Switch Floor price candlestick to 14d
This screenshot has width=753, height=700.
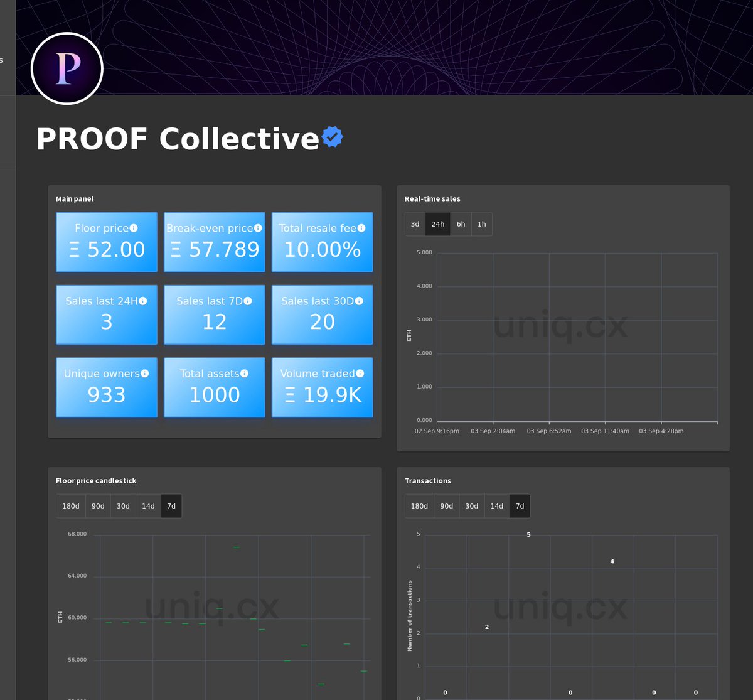click(149, 506)
